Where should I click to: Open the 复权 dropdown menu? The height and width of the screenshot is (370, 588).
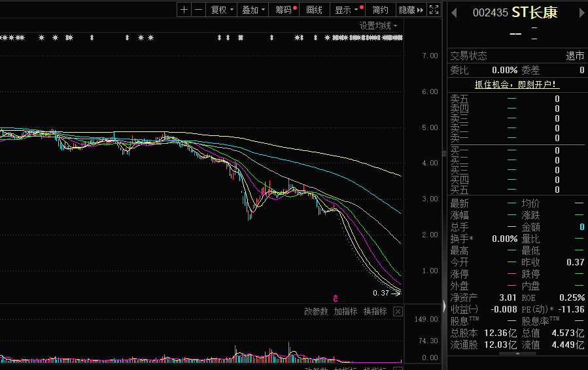pos(222,10)
